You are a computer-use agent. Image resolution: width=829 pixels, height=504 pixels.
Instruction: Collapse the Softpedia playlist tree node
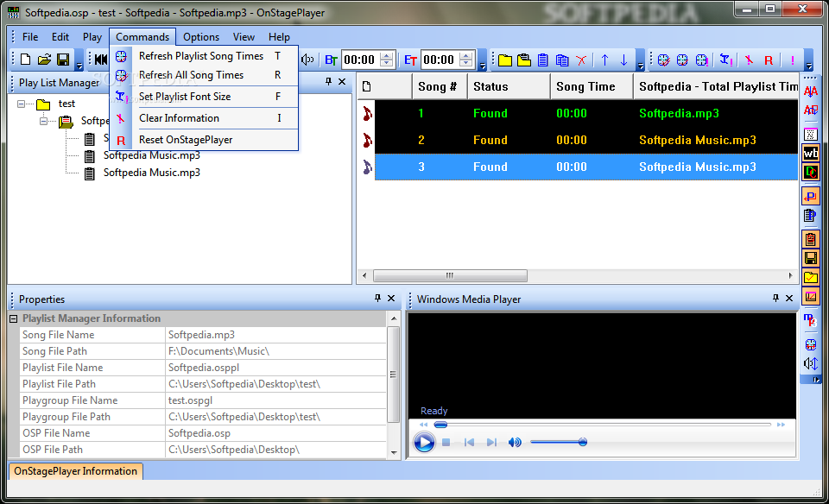coord(43,121)
